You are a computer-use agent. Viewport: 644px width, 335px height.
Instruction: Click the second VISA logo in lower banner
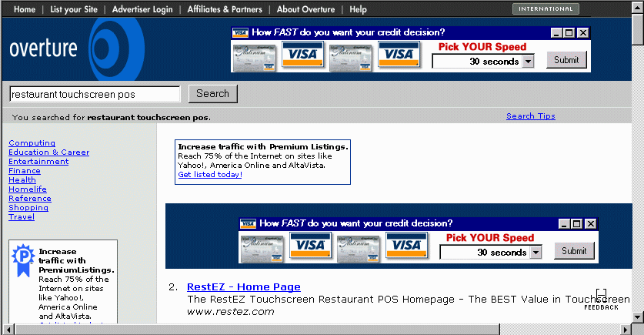point(406,246)
